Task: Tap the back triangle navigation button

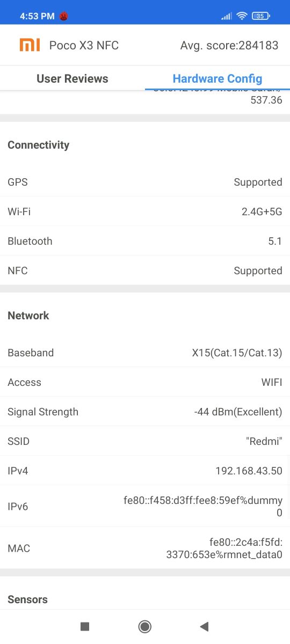Action: pyautogui.click(x=204, y=626)
